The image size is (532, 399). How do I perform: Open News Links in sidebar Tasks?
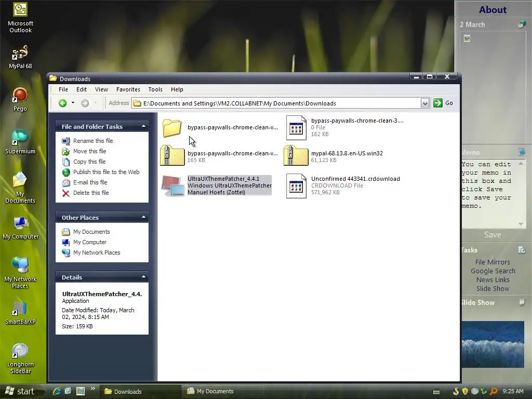(493, 280)
